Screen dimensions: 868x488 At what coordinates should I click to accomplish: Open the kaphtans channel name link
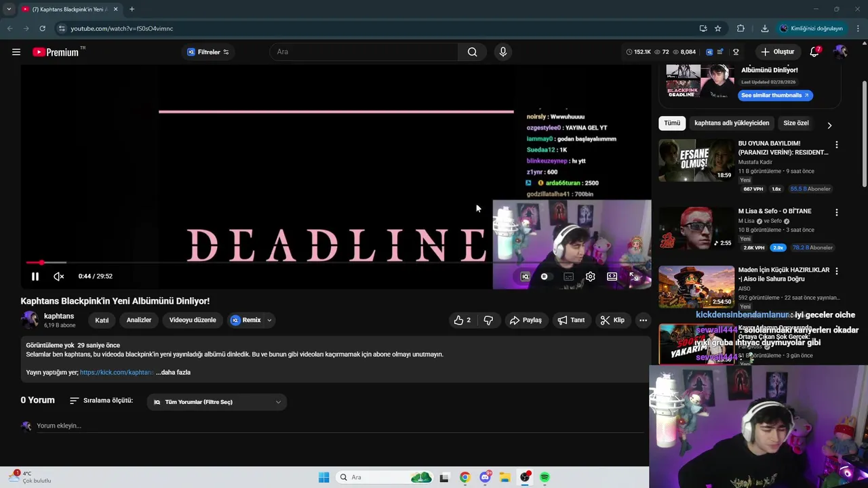59,316
